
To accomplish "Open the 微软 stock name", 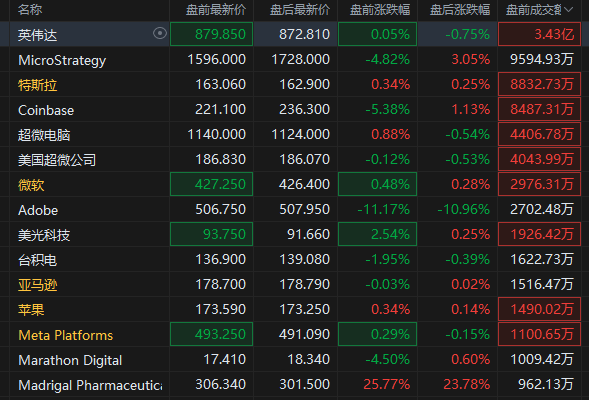I will coord(31,185).
